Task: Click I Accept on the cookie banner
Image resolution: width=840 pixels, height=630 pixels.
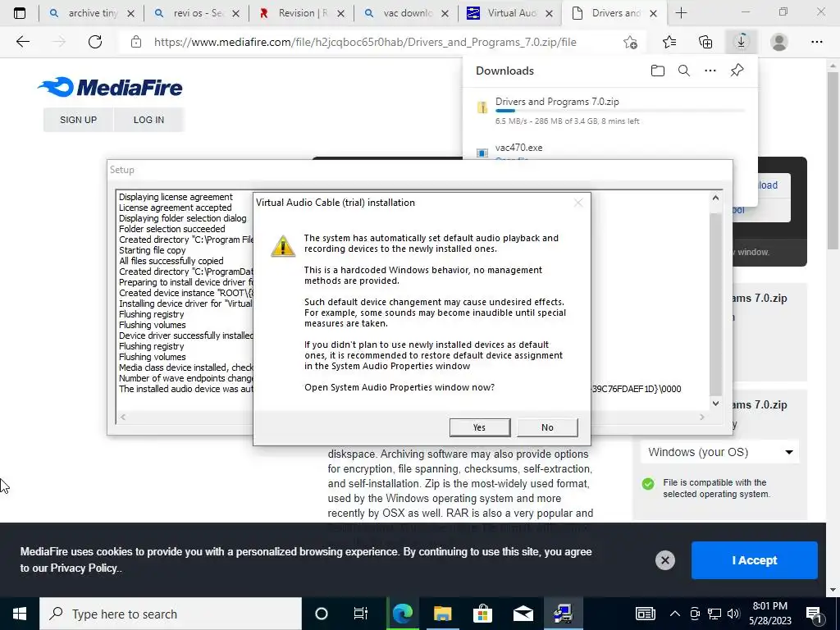Action: [x=755, y=560]
